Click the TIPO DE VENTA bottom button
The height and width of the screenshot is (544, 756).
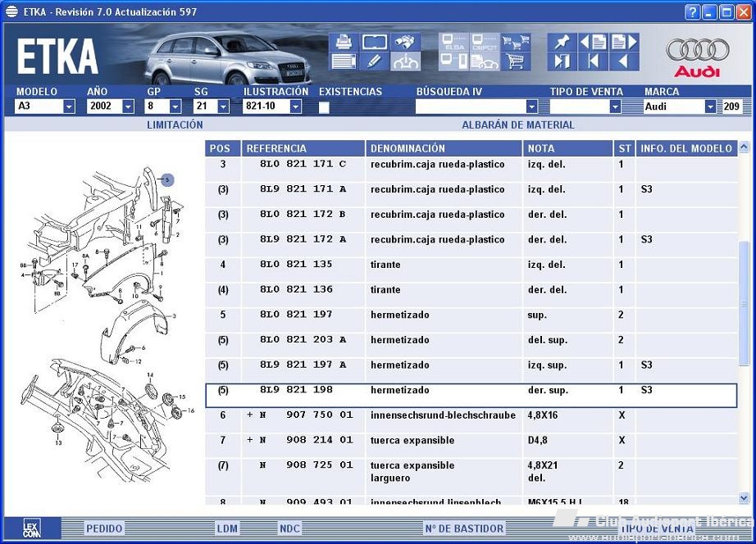tap(657, 528)
